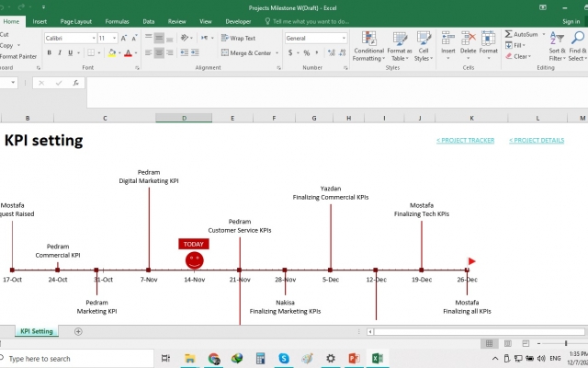Image resolution: width=588 pixels, height=368 pixels.
Task: Switch to Page Layout view
Action: point(508,343)
